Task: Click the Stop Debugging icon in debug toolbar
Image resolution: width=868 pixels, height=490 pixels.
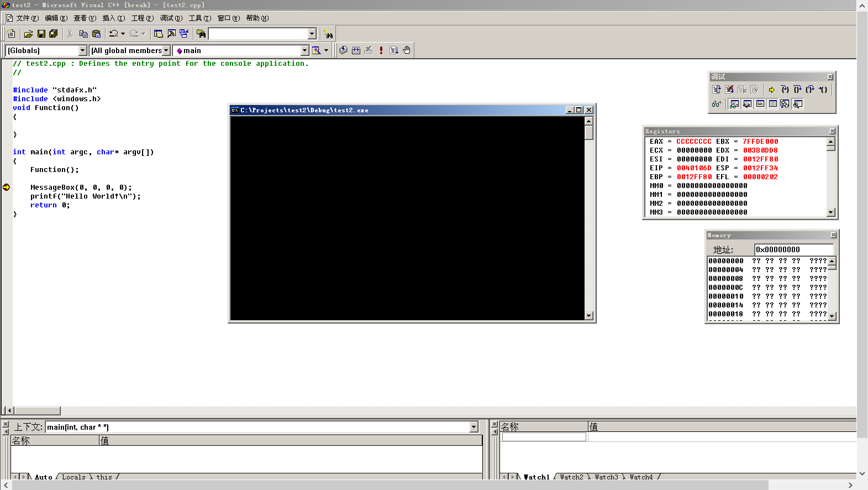Action: [729, 89]
